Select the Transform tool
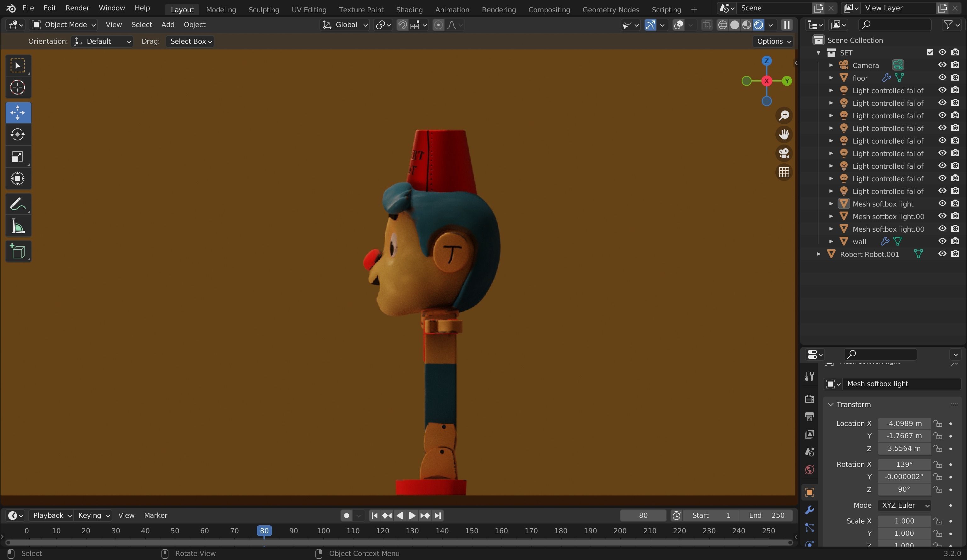 18,178
